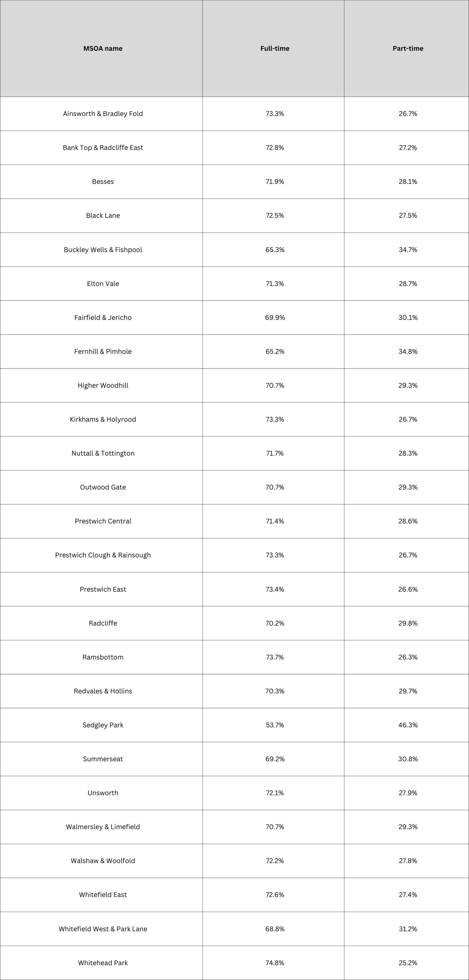Select Prestwich East full-time value 73.4%
This screenshot has width=469, height=980.
point(275,589)
